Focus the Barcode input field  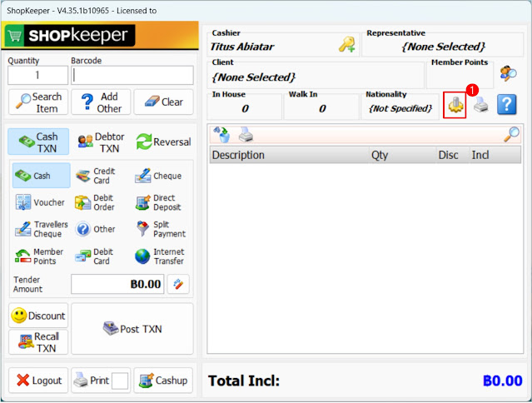point(132,75)
